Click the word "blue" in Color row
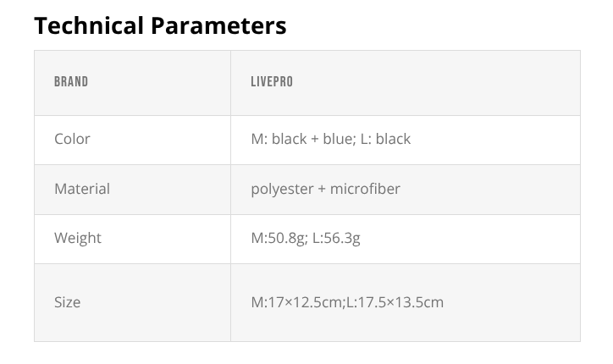This screenshot has width=613, height=364. 339,139
